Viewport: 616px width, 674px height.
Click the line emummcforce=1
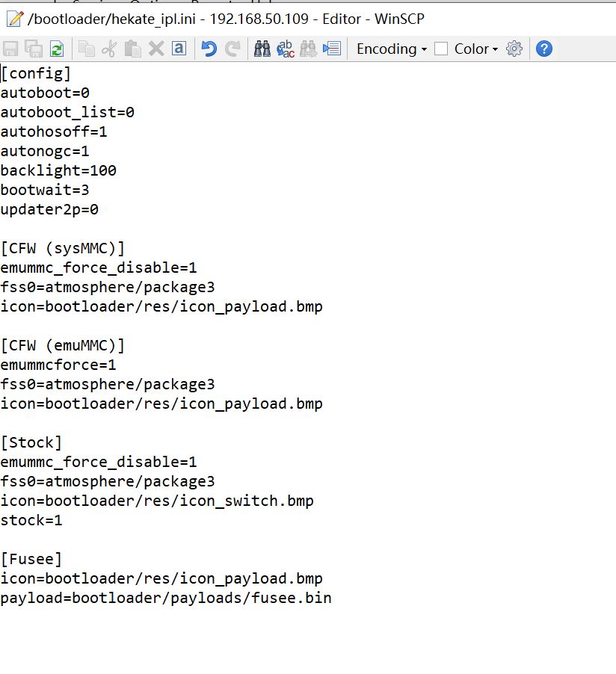tap(58, 365)
